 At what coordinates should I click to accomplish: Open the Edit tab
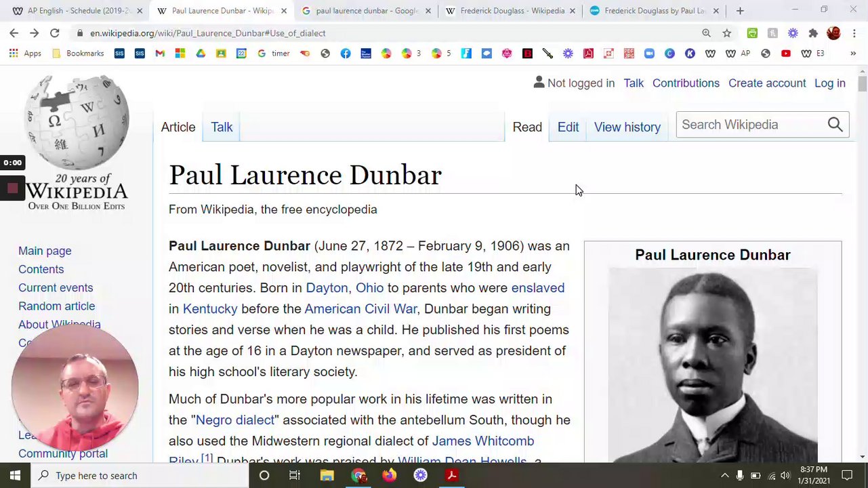pyautogui.click(x=568, y=127)
